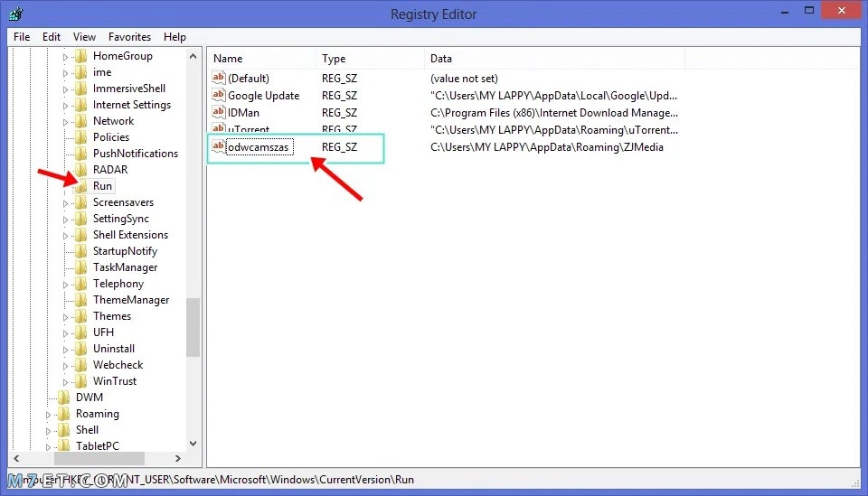The width and height of the screenshot is (868, 496).
Task: Click the Registry Editor app icon in title bar
Action: tap(16, 14)
